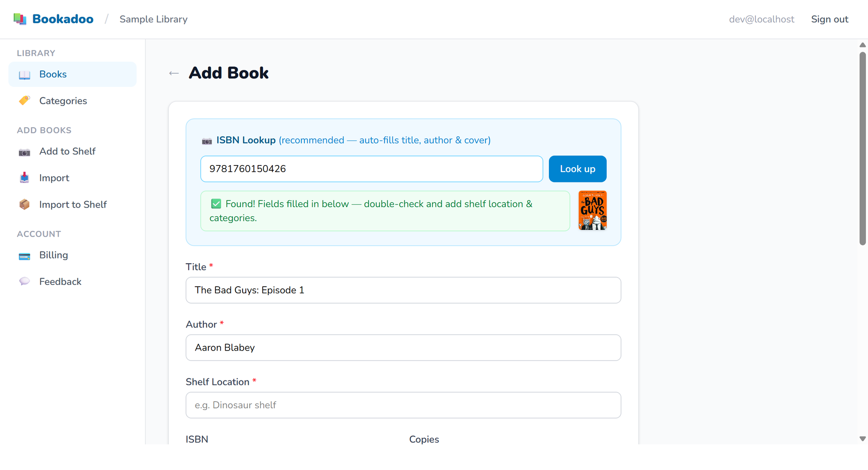Click the camera icon beside Add to Shelf
Viewport: 868px width, 470px height.
pyautogui.click(x=24, y=152)
